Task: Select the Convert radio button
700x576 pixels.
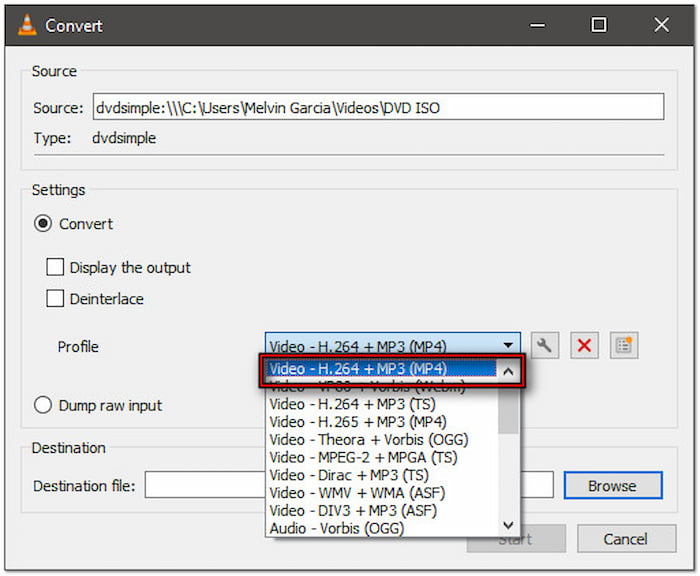Action: click(x=43, y=224)
